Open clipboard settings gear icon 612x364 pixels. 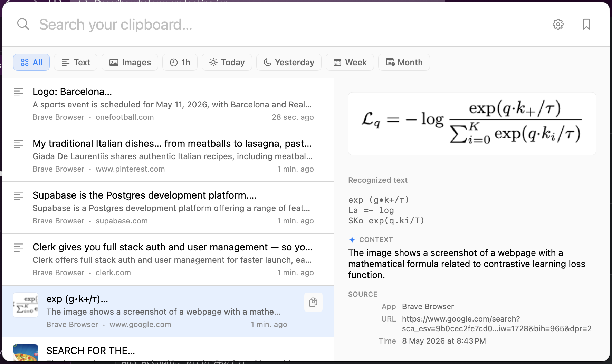pyautogui.click(x=558, y=24)
